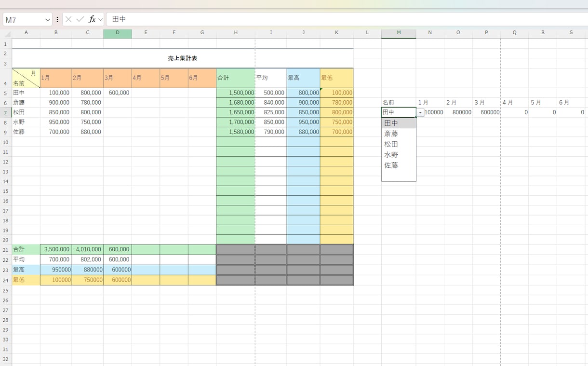Click the 3,500,000 column total cell
588x366 pixels.
(x=56, y=250)
